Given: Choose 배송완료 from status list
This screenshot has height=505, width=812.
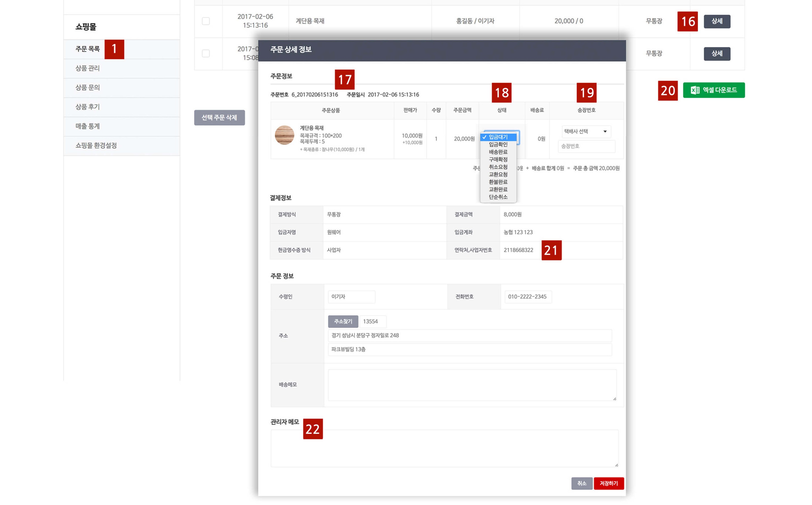Looking at the screenshot, I should 498,152.
